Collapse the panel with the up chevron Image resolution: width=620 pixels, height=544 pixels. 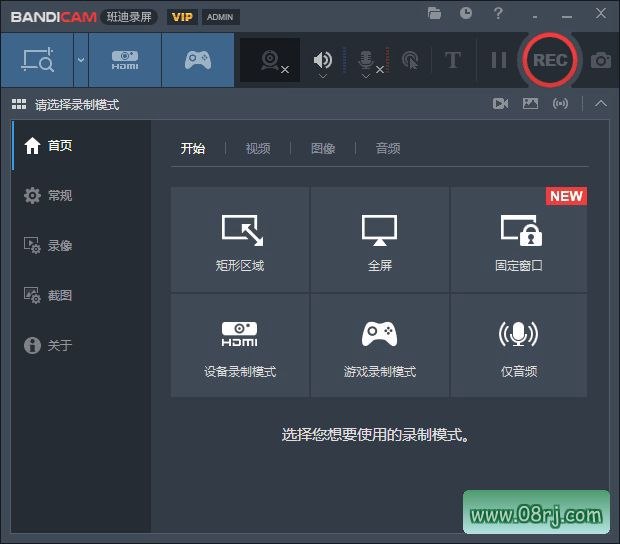[x=601, y=104]
